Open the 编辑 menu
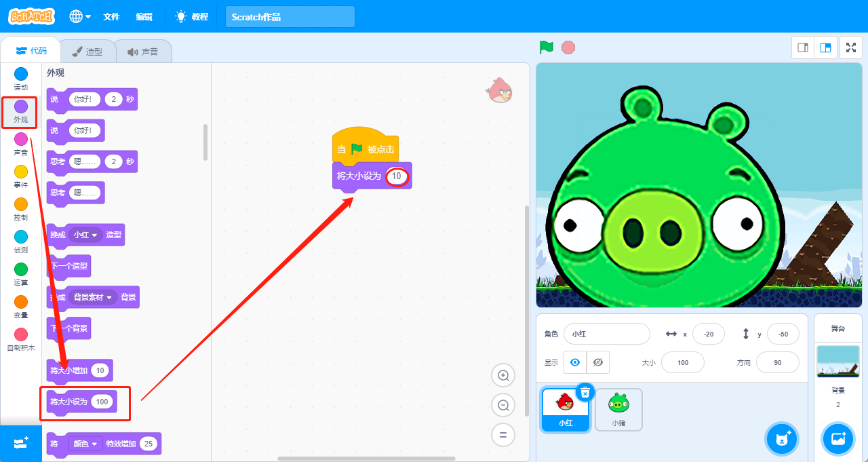 (144, 17)
